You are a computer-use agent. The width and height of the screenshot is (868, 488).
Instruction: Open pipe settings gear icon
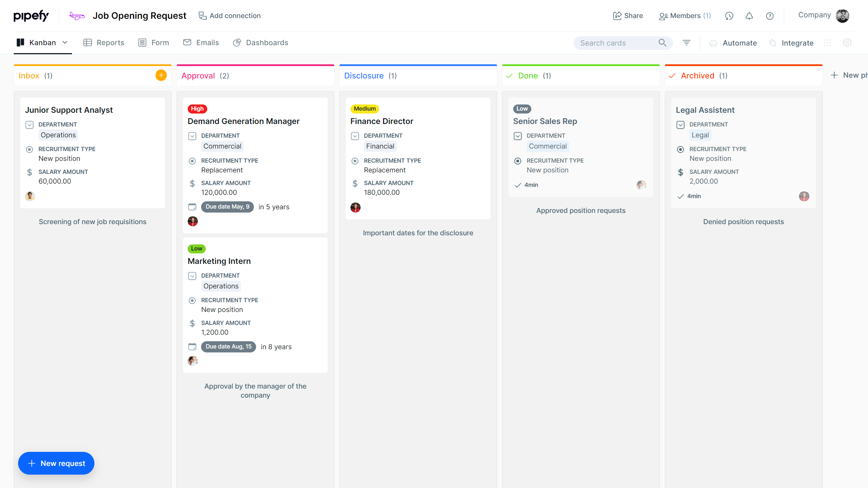[847, 43]
